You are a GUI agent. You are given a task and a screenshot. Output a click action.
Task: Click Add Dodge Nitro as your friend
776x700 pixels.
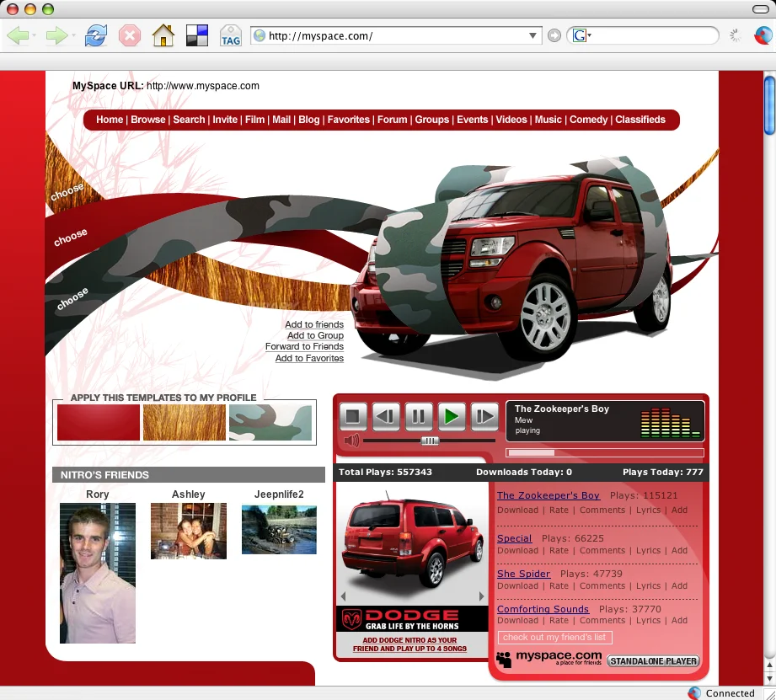click(x=409, y=644)
